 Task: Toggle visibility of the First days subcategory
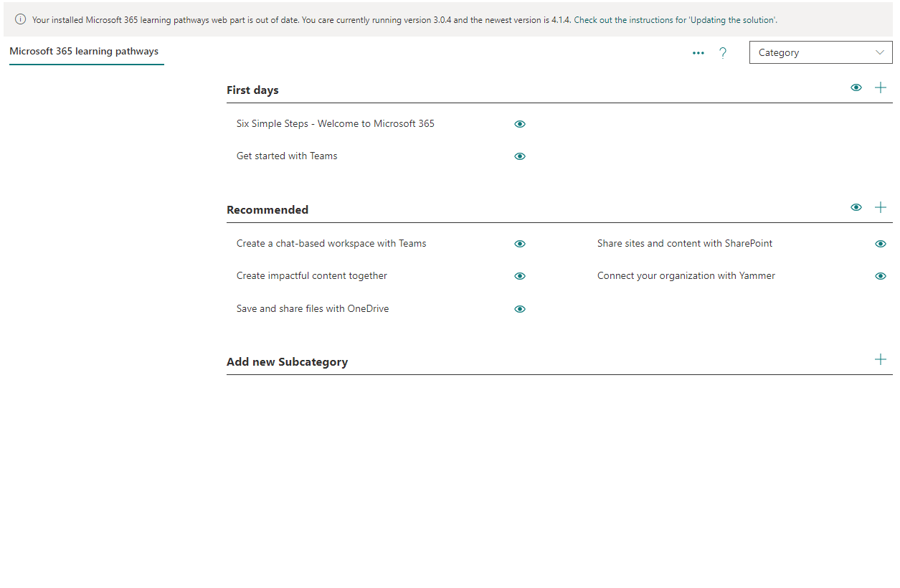(856, 87)
